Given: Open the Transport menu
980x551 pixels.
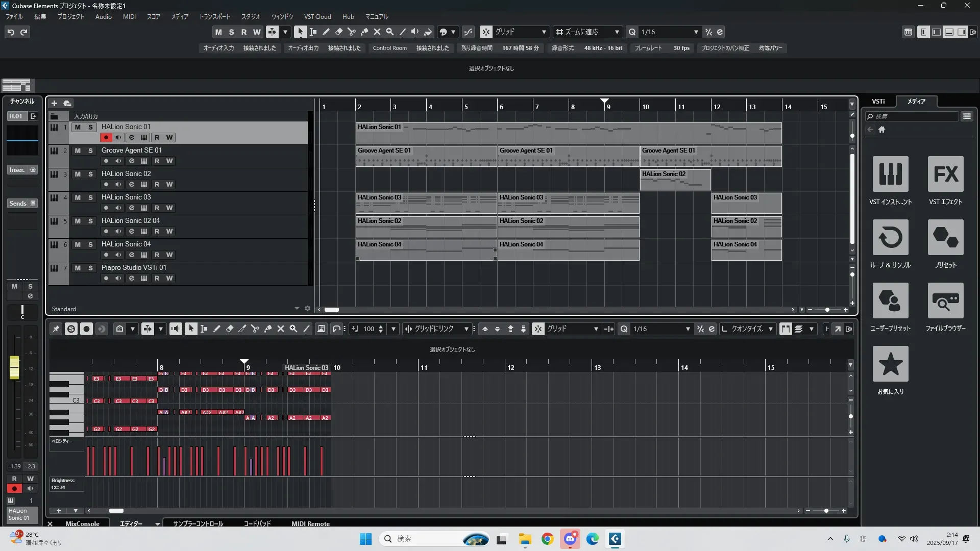Looking at the screenshot, I should coord(214,17).
